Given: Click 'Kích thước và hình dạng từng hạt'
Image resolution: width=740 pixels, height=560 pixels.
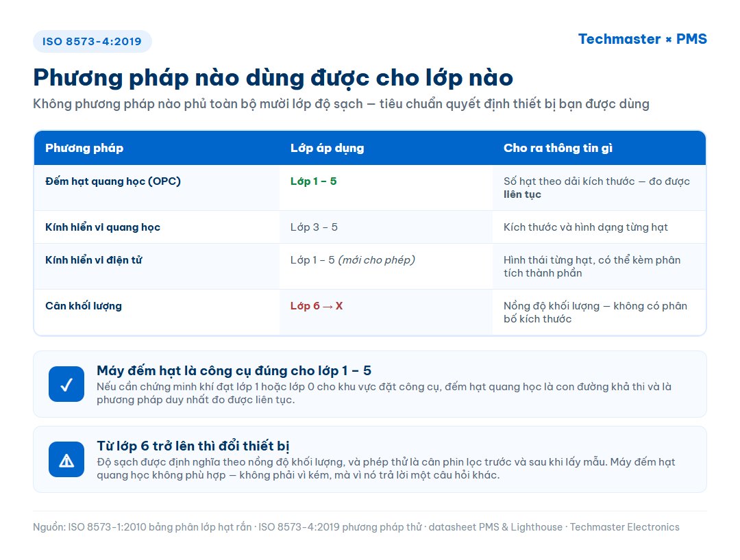Looking at the screenshot, I should click(x=586, y=227).
